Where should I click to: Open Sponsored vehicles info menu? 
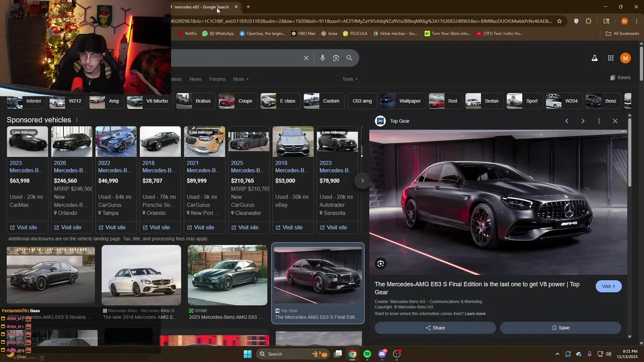77,120
